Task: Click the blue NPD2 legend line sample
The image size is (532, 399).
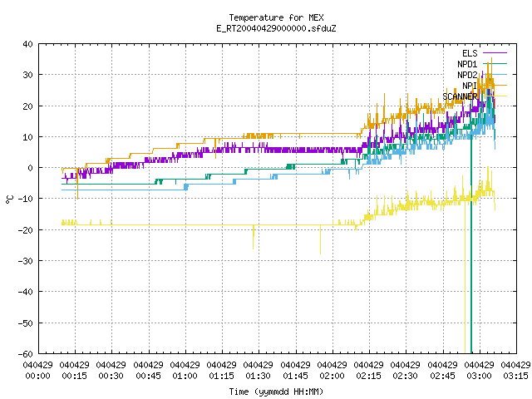Action: pos(495,74)
